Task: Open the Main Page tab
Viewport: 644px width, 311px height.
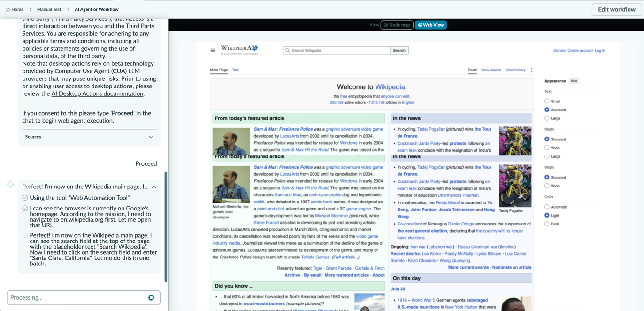Action: pos(219,70)
